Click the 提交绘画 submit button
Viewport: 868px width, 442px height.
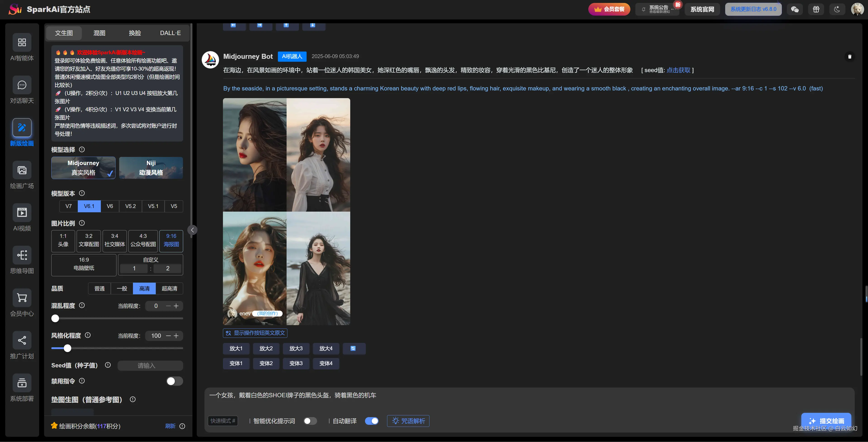826,421
